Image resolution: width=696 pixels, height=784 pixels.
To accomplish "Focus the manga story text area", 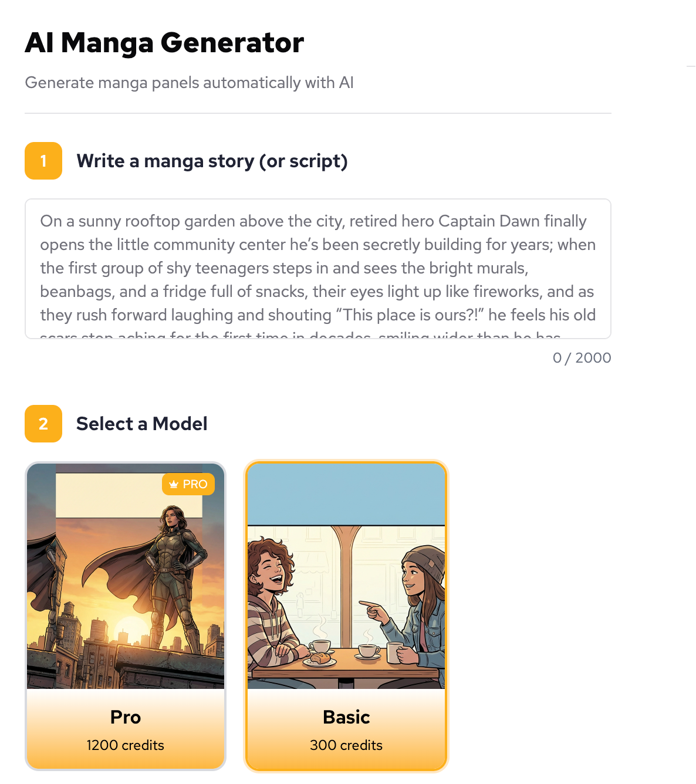I will point(317,269).
